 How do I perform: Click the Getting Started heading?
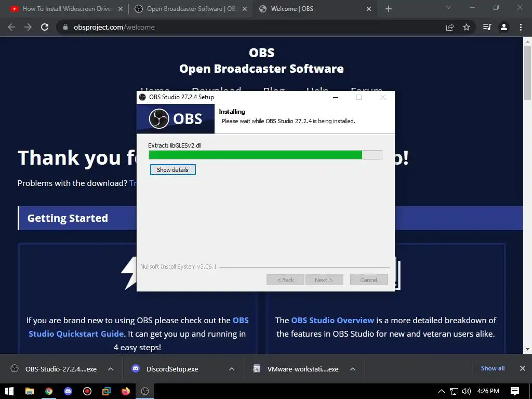click(x=68, y=218)
